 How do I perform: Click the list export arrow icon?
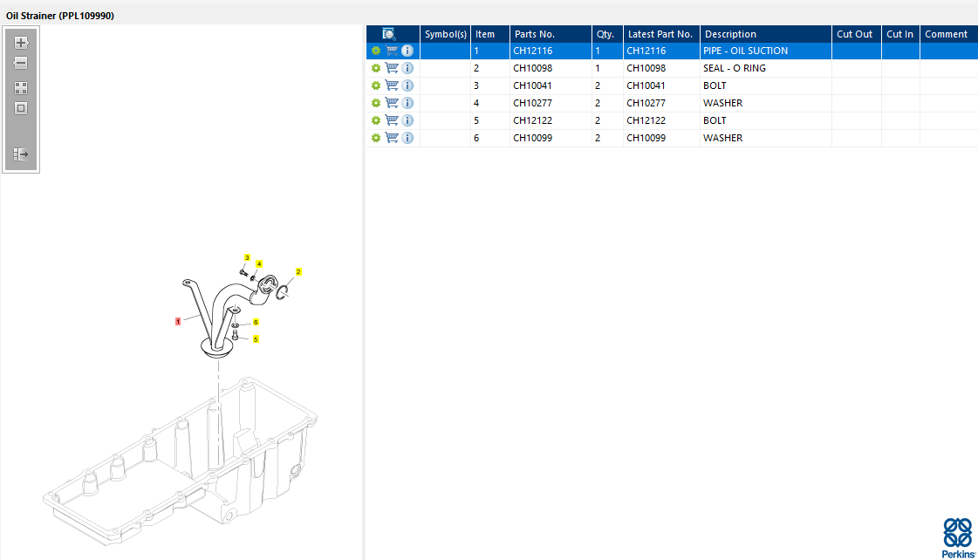pyautogui.click(x=22, y=154)
